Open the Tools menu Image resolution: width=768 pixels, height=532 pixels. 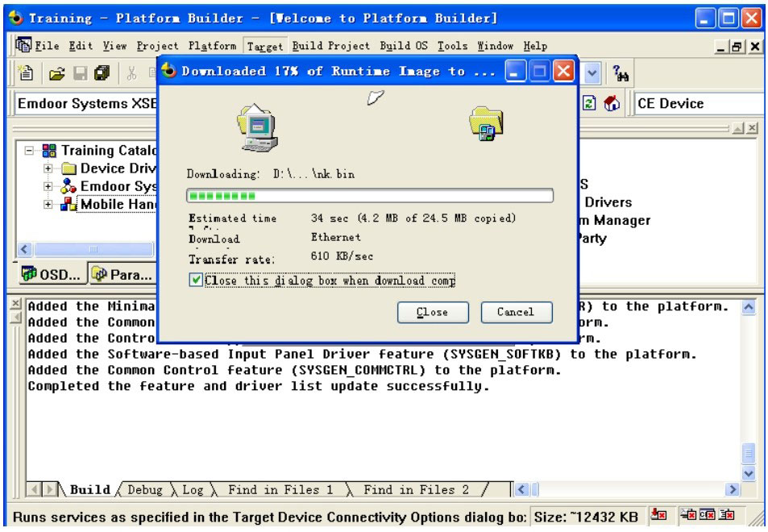[x=453, y=46]
